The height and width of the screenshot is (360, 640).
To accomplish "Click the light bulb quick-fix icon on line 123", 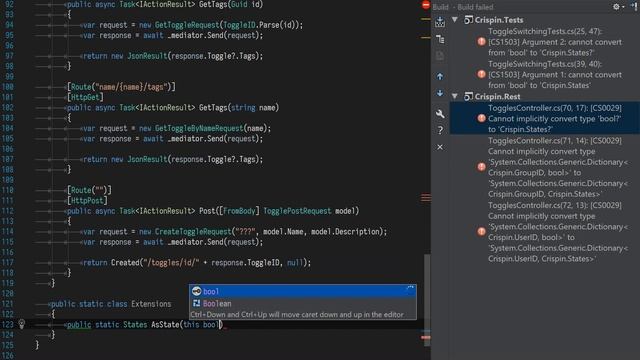I will tap(22, 324).
